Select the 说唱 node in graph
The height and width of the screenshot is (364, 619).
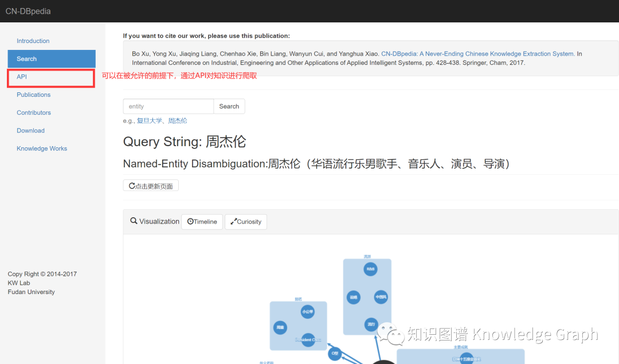(353, 298)
